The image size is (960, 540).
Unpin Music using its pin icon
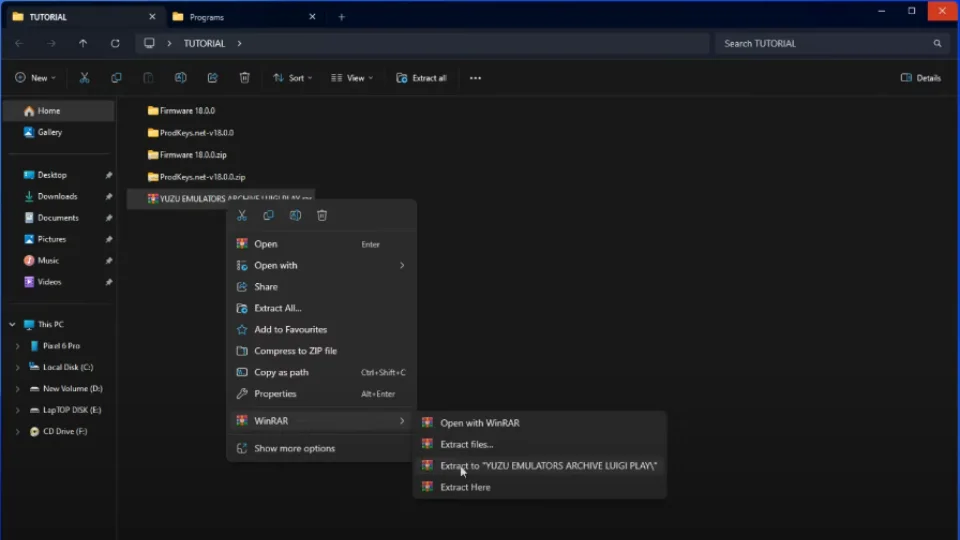click(109, 261)
